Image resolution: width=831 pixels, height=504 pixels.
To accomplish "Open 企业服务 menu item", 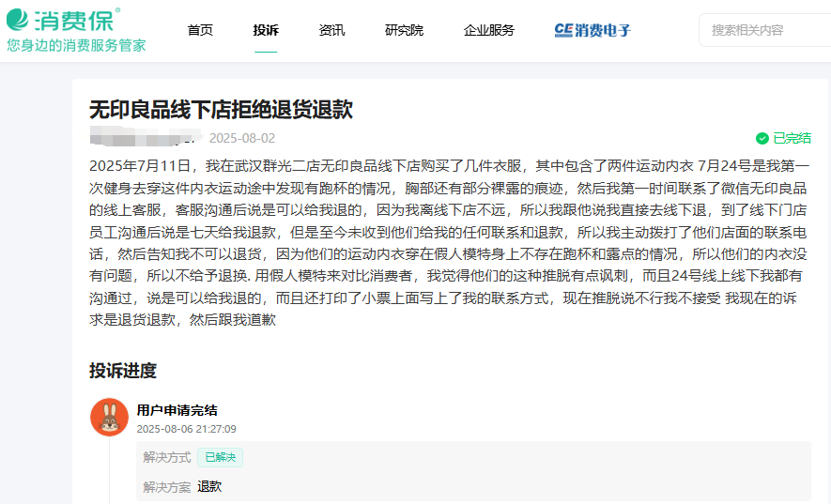I will pyautogui.click(x=488, y=30).
